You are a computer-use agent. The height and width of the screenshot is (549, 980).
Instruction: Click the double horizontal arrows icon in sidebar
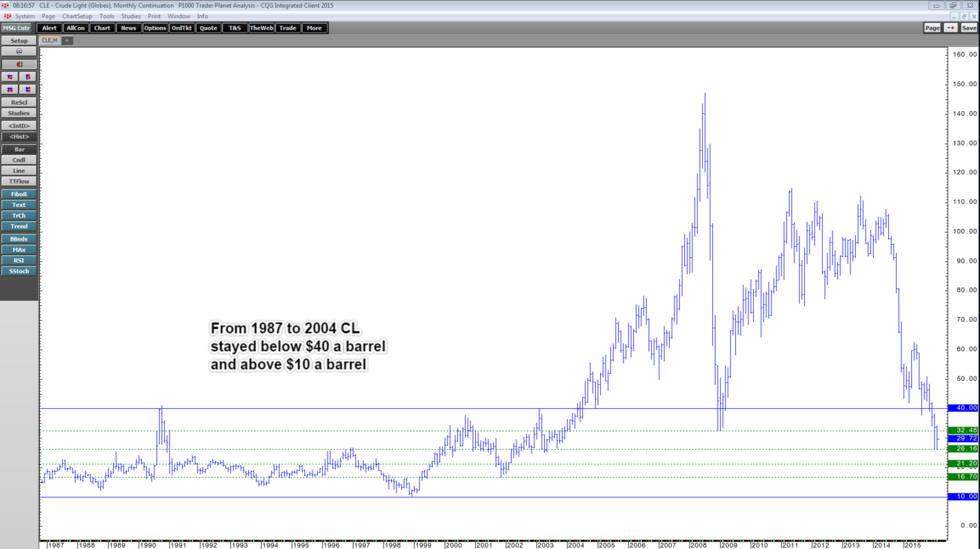pyautogui.click(x=10, y=90)
